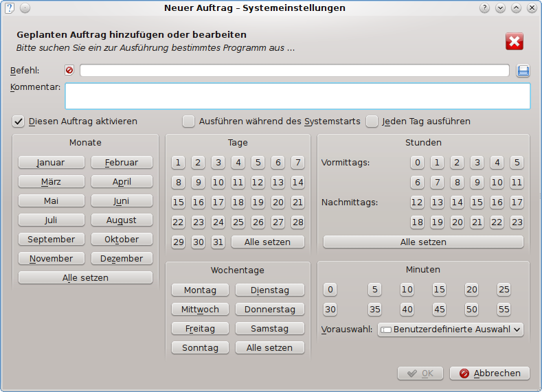This screenshot has height=392, width=542.
Task: Toggle the Montag weekday button
Action: click(200, 290)
